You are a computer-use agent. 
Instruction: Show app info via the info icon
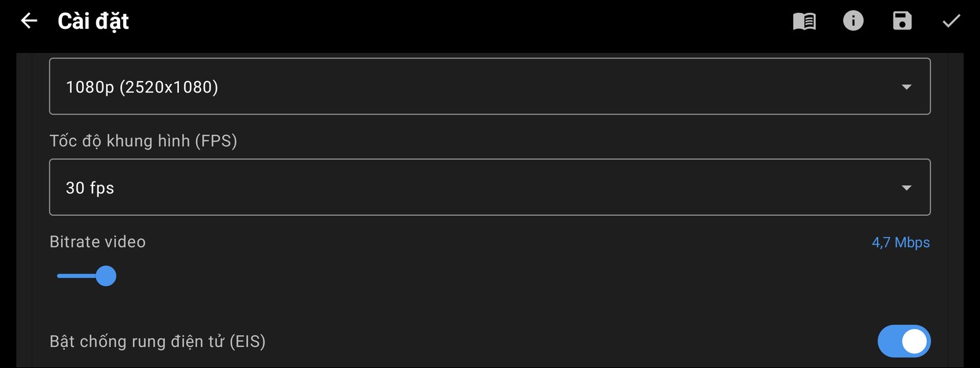click(x=853, y=21)
